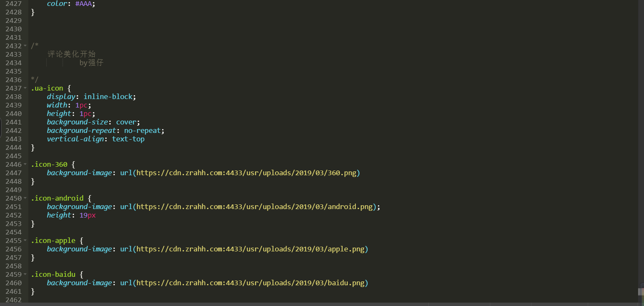Fold the .ua-icon rule at line 2437

coord(25,88)
